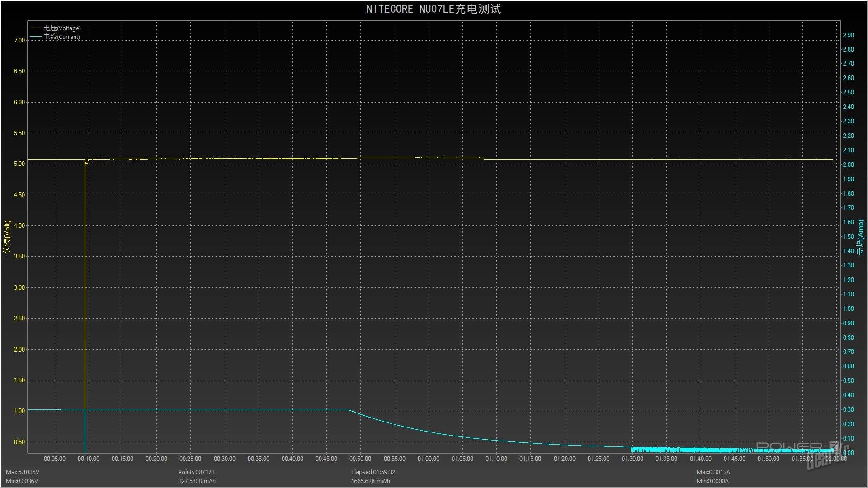The height and width of the screenshot is (488, 868).
Task: Click the 00:10:00 time axis tick
Action: tap(88, 459)
